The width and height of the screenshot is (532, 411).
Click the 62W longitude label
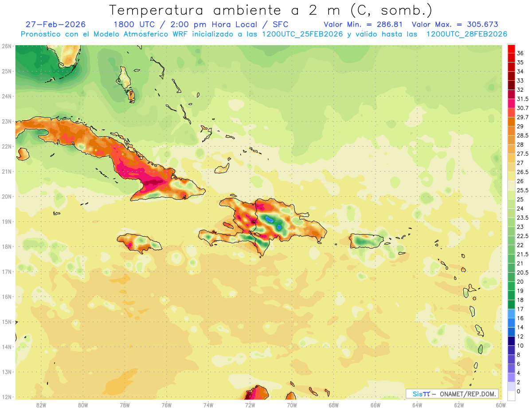coord(459,405)
